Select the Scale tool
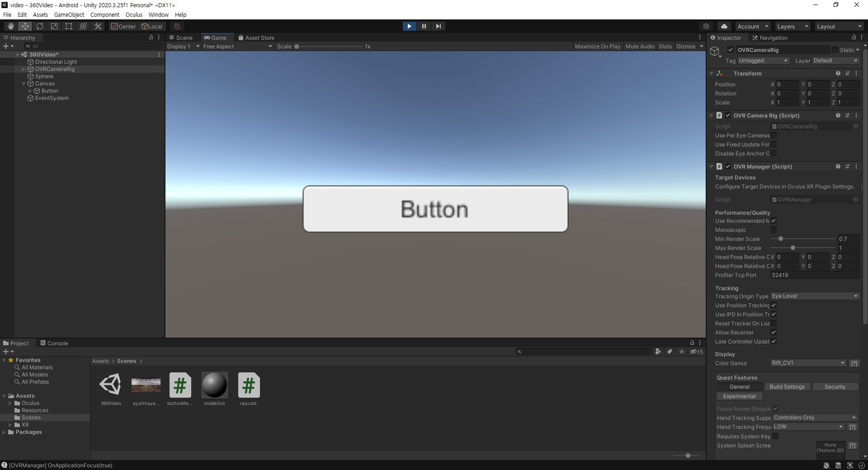Image resolution: width=868 pixels, height=470 pixels. pos(54,26)
